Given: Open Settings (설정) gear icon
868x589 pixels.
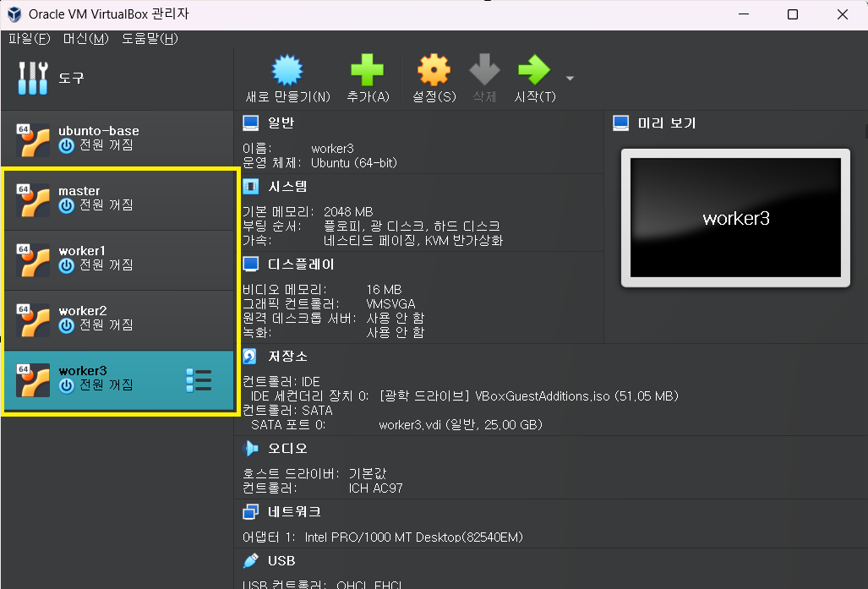Looking at the screenshot, I should [x=434, y=70].
